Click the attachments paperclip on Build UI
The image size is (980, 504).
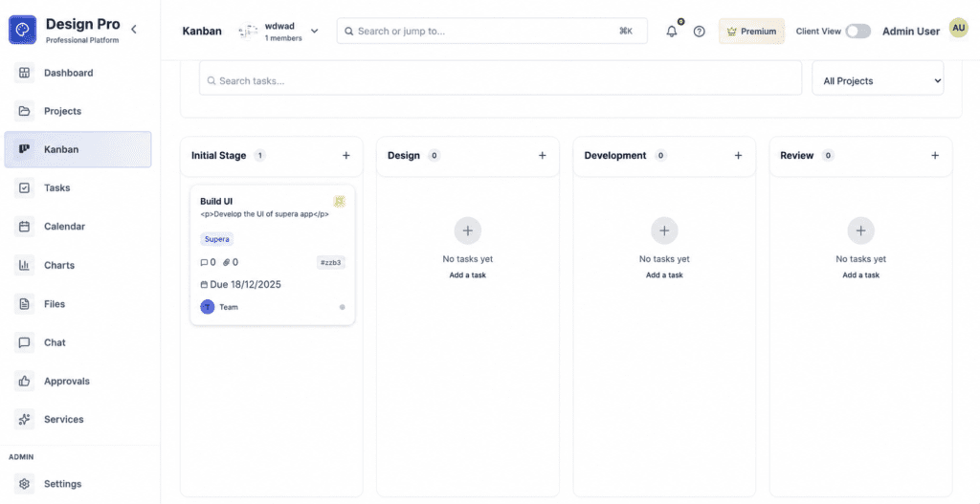[226, 262]
